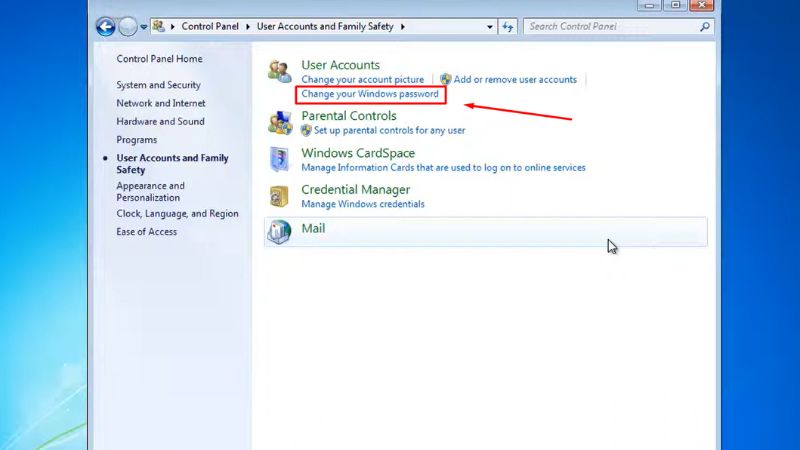Image resolution: width=800 pixels, height=450 pixels.
Task: Click Manage Windows credentials
Action: click(x=363, y=204)
